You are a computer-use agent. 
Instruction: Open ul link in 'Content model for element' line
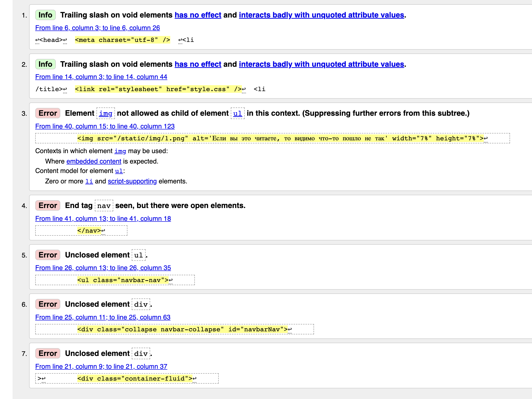click(119, 171)
